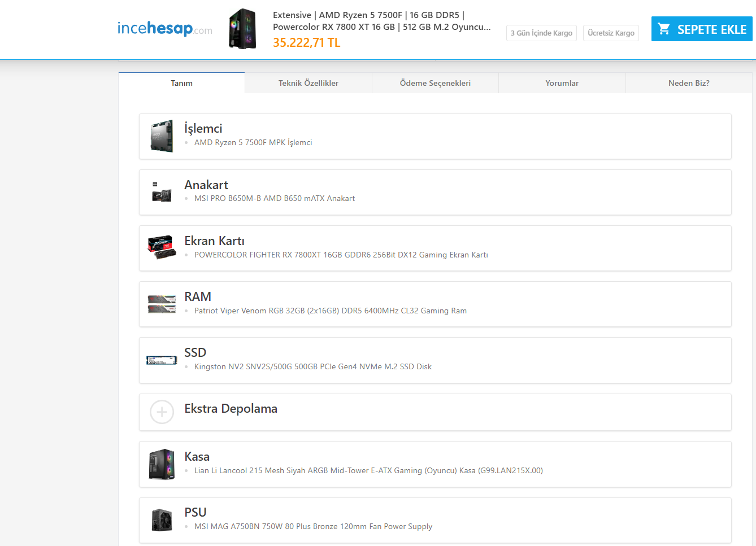Open the gaming PC thumbnail in header
Viewport: 756px width, 546px height.
pyautogui.click(x=242, y=28)
